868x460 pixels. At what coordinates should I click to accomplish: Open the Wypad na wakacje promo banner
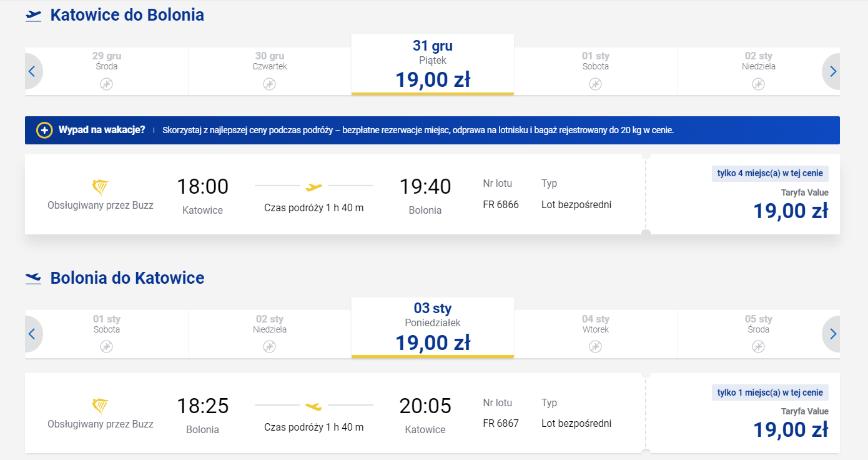tap(432, 130)
